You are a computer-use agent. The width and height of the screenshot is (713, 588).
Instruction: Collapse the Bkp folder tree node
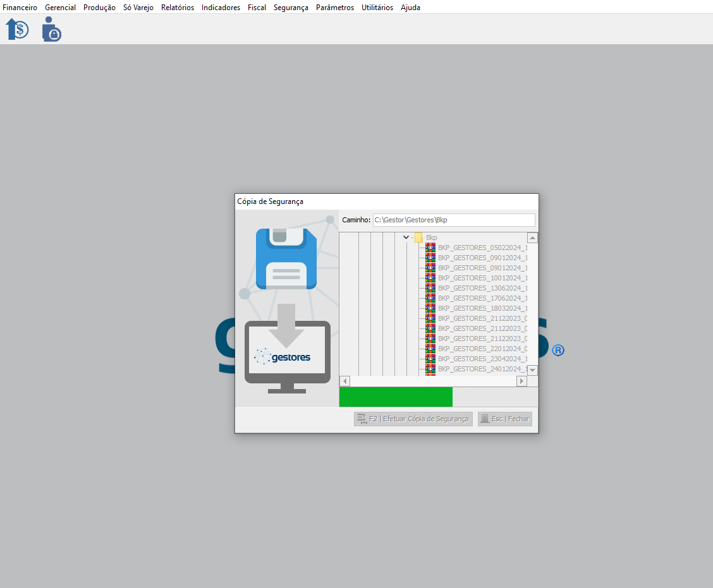[406, 237]
